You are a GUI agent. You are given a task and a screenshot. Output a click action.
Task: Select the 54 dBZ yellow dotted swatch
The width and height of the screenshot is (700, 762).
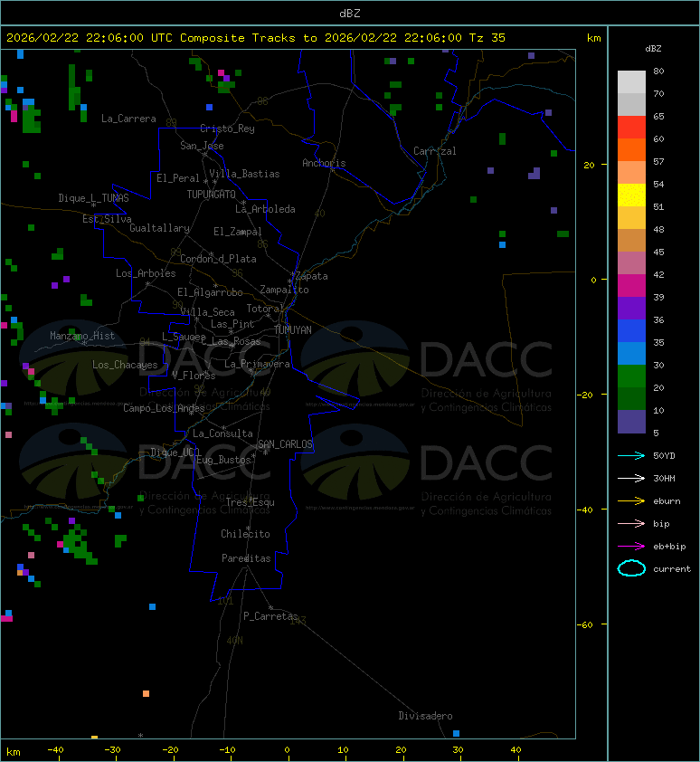pos(631,195)
